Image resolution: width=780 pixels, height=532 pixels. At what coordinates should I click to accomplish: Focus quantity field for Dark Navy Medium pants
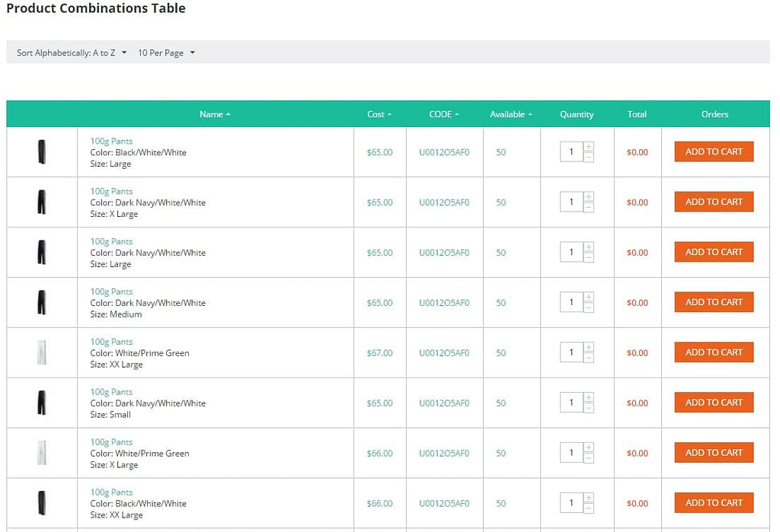(x=571, y=303)
